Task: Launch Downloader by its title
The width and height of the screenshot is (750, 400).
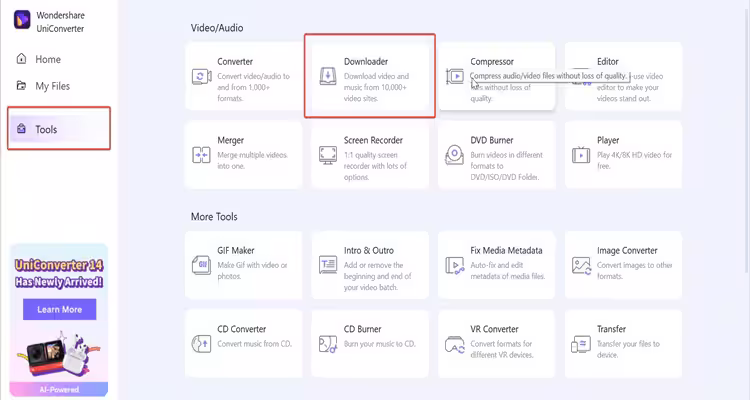Action: pos(366,61)
